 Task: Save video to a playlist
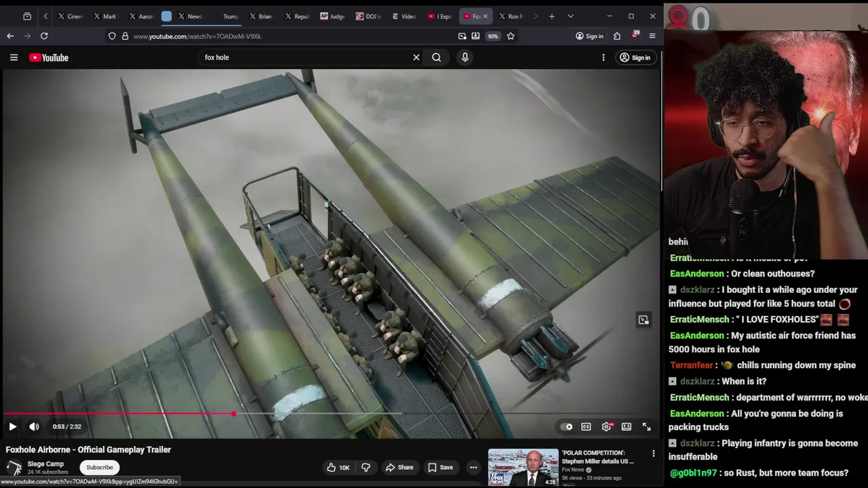(440, 467)
